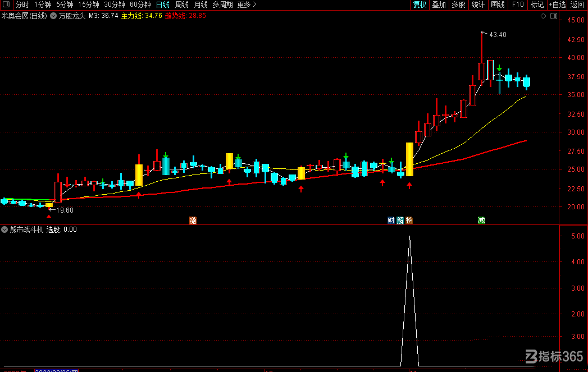Select the 5分钟 period
The width and height of the screenshot is (588, 372).
tap(65, 4)
